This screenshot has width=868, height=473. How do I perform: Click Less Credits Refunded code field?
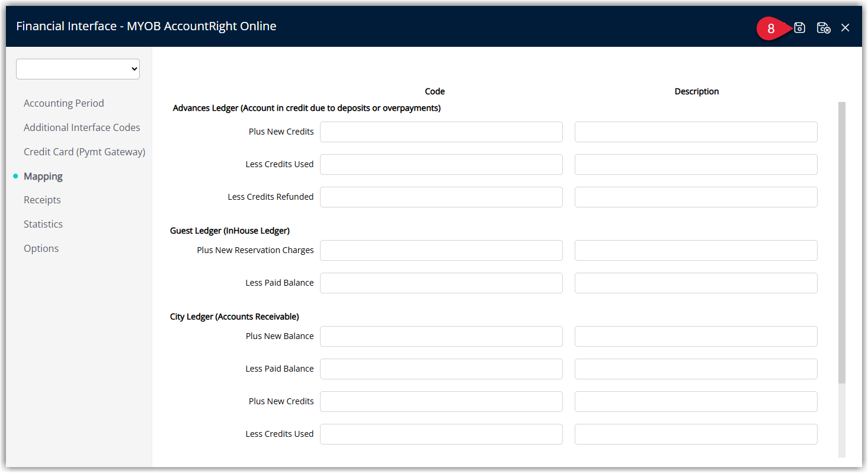(x=441, y=197)
